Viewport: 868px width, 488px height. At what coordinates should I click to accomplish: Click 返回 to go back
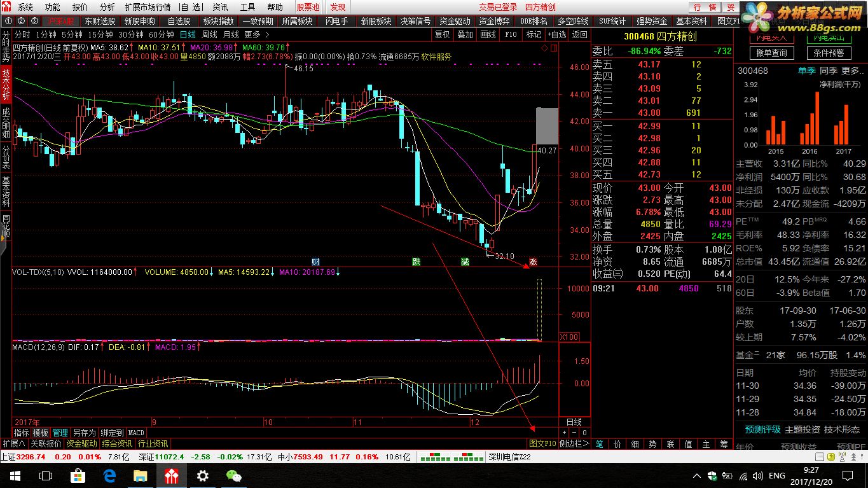(579, 34)
